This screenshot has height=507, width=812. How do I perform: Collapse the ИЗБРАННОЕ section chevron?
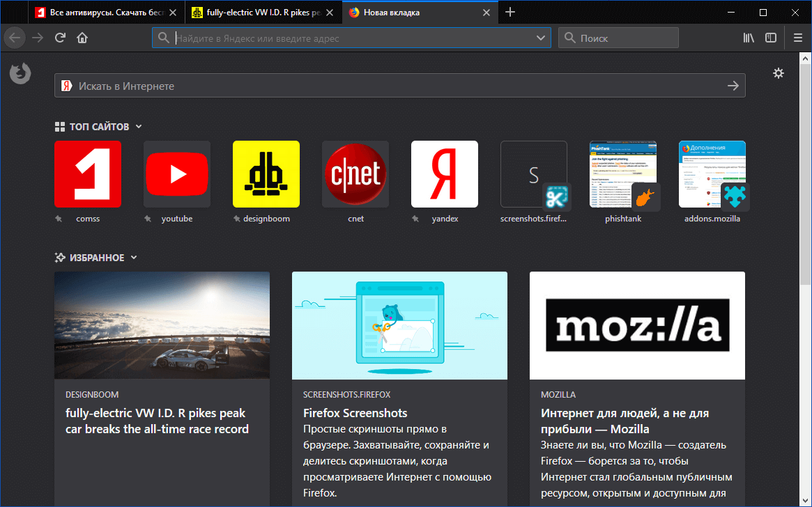(x=133, y=257)
